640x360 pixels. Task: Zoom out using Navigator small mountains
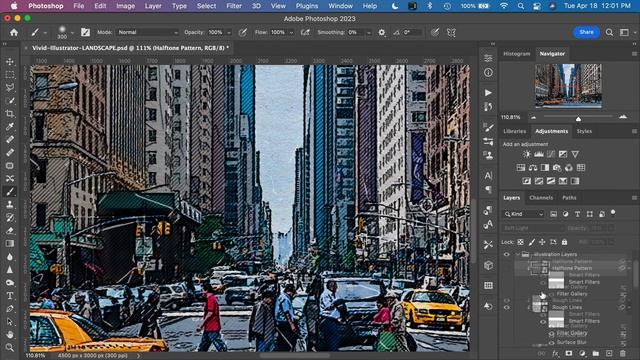(533, 117)
